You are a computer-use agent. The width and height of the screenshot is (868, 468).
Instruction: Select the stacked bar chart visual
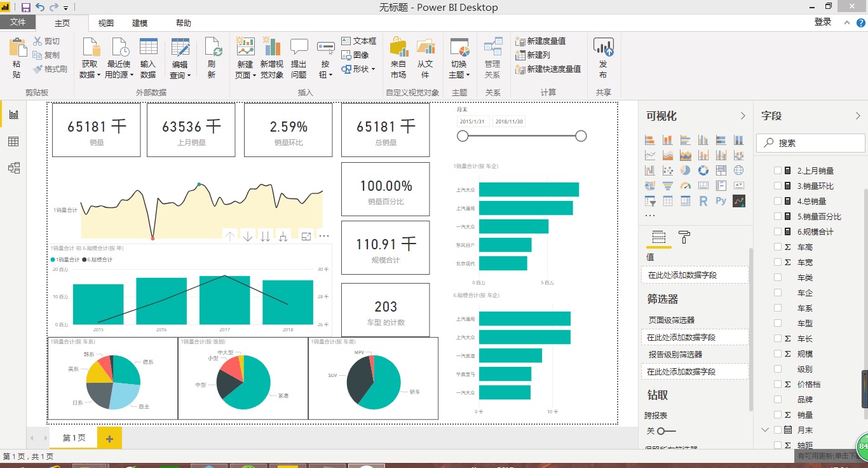tap(650, 140)
